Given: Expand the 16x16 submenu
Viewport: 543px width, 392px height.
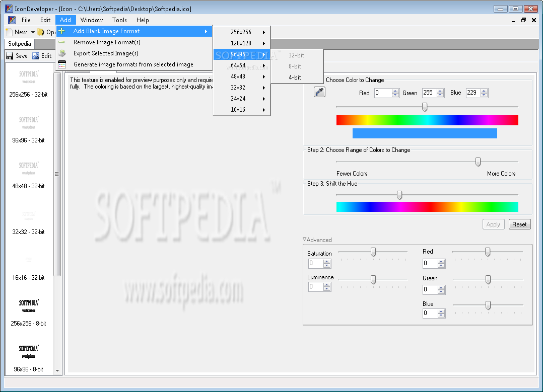Looking at the screenshot, I should [x=263, y=110].
